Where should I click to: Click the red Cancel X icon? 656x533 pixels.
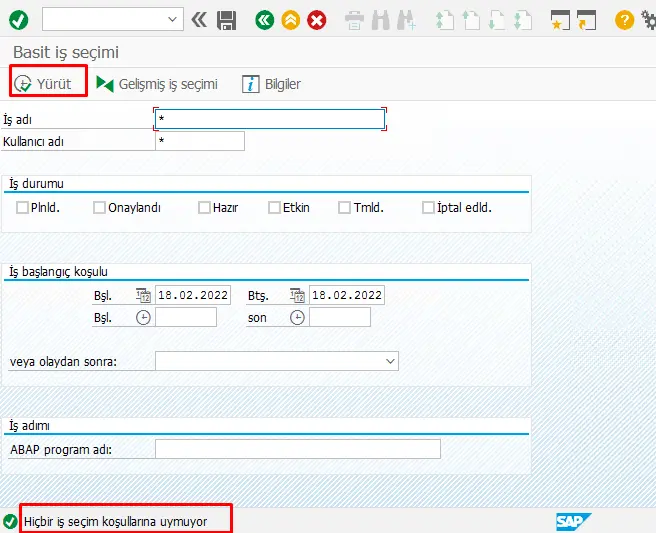point(317,19)
